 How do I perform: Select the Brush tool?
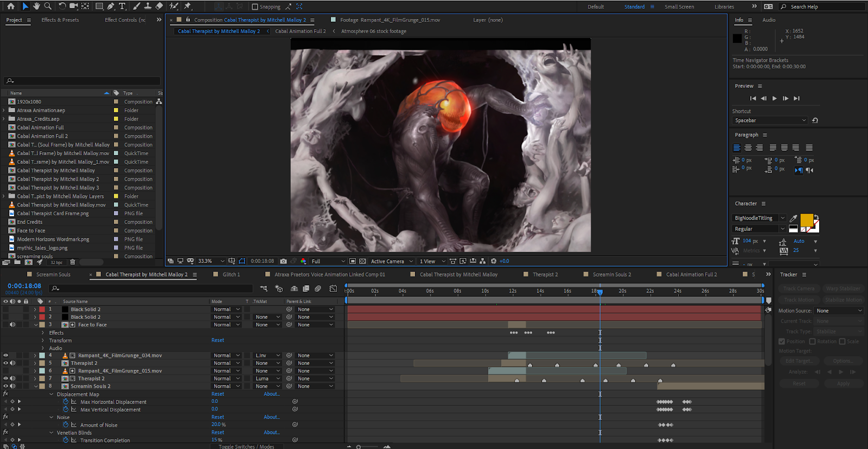click(x=136, y=7)
